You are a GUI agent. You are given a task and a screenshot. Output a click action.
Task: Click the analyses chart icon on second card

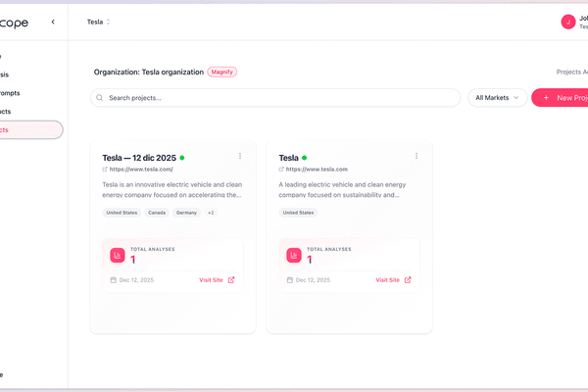tap(294, 255)
